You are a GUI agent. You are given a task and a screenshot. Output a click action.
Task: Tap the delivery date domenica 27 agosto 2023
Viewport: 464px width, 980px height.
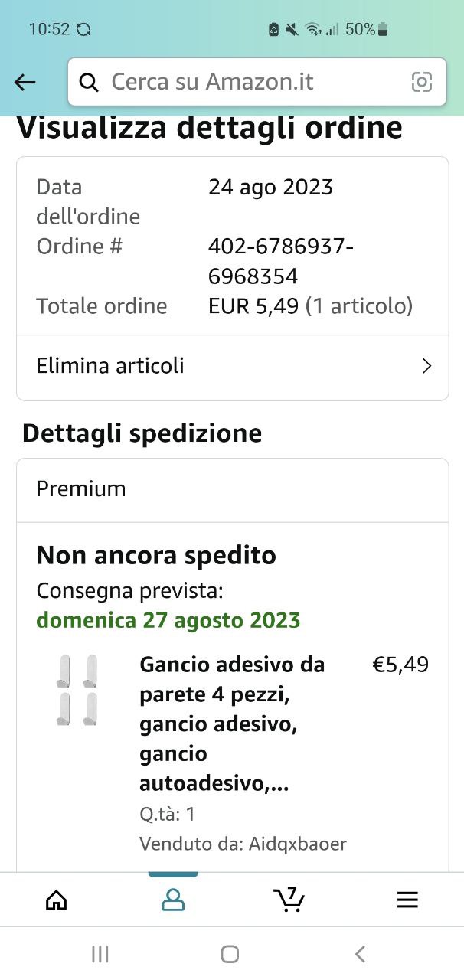168,620
